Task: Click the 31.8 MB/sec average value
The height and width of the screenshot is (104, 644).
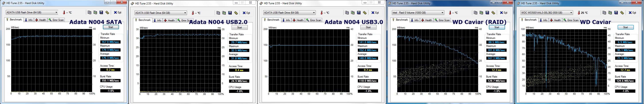Action: pos(239,58)
